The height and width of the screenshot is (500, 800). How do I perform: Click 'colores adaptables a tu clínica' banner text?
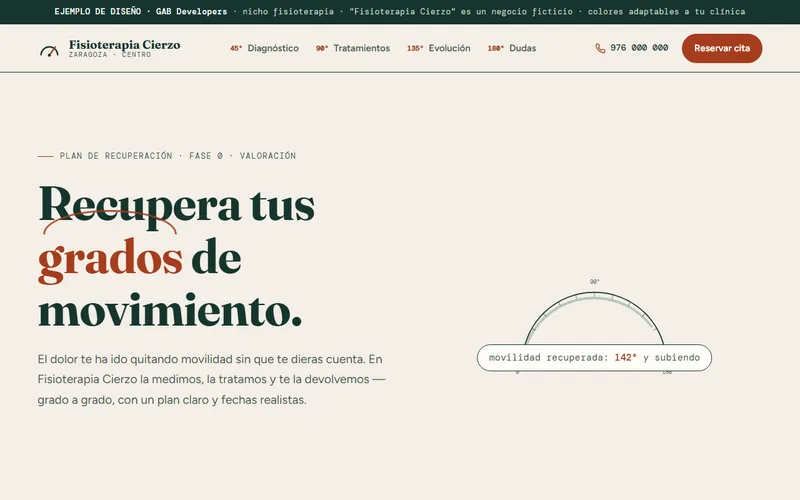[666, 11]
